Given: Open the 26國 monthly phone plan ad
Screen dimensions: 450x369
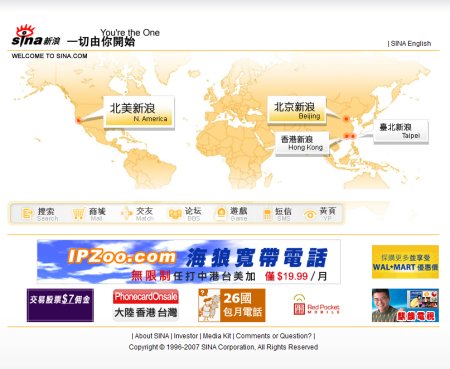Looking at the screenshot, I should click(x=232, y=305).
